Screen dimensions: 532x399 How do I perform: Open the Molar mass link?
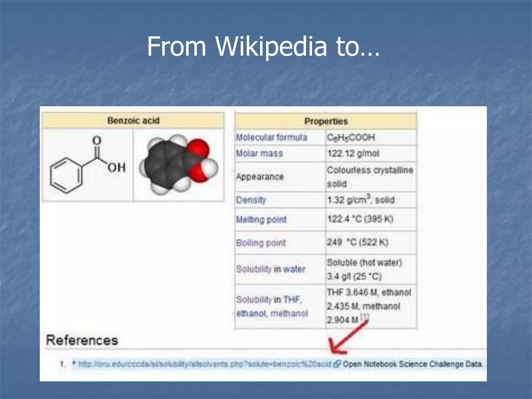[259, 153]
